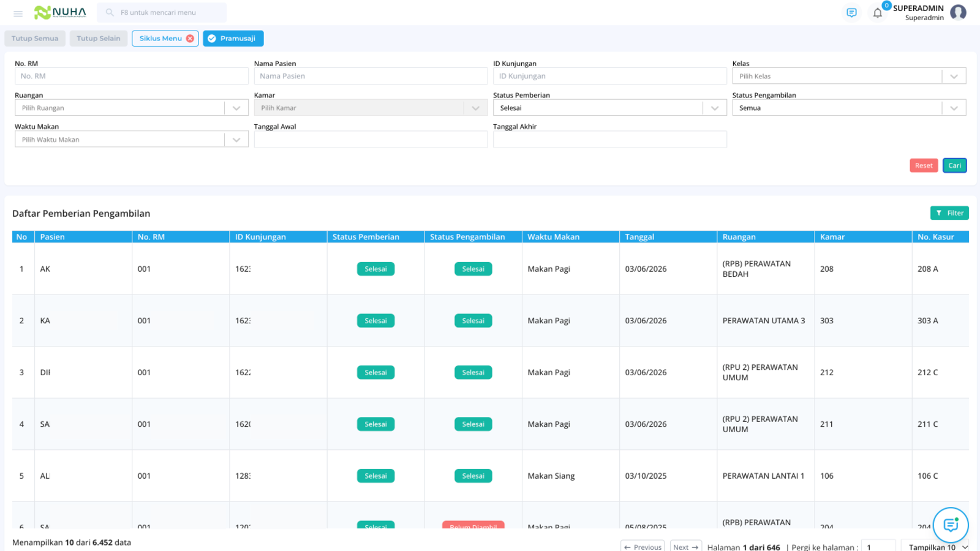Click the NUHA logo
Image resolution: width=980 pixels, height=551 pixels.
(60, 12)
